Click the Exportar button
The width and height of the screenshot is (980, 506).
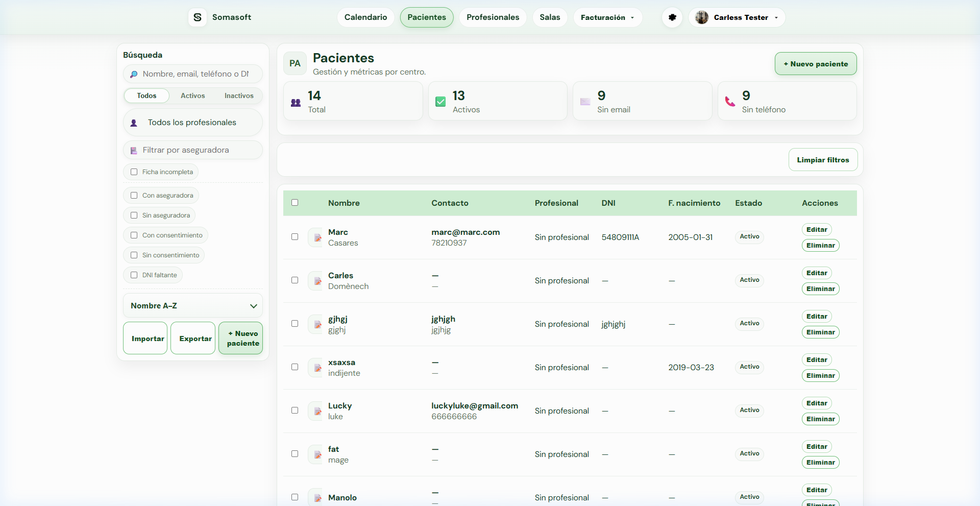195,339
